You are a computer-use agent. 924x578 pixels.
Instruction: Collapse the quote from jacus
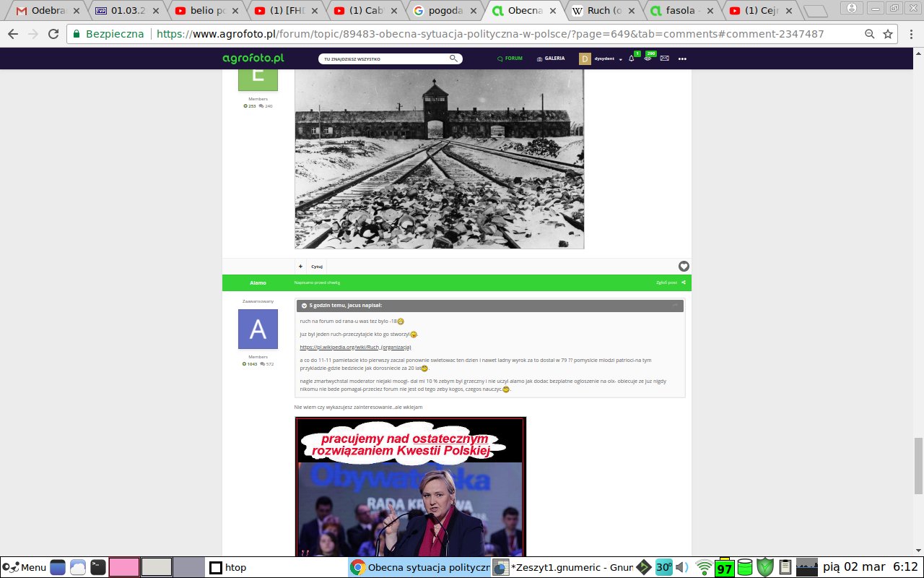point(305,306)
